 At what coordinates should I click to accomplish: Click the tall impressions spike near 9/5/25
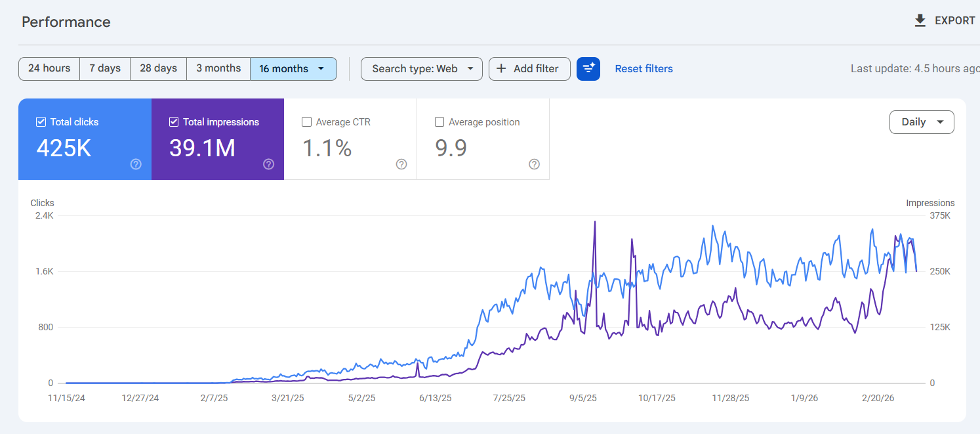(x=595, y=223)
